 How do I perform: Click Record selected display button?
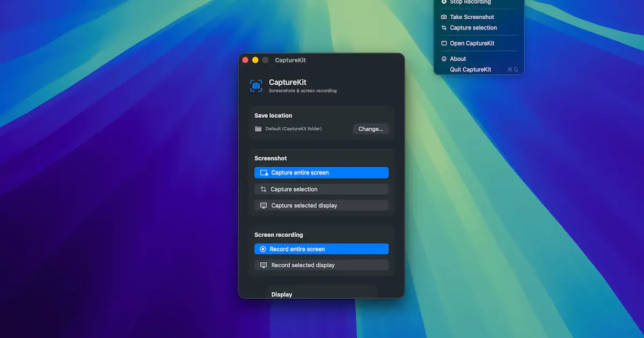point(321,265)
